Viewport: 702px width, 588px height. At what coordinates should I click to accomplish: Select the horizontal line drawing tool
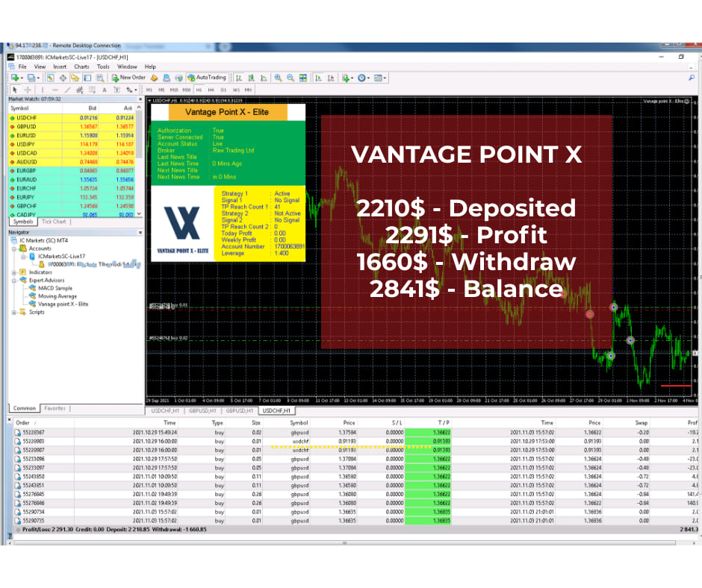55,90
